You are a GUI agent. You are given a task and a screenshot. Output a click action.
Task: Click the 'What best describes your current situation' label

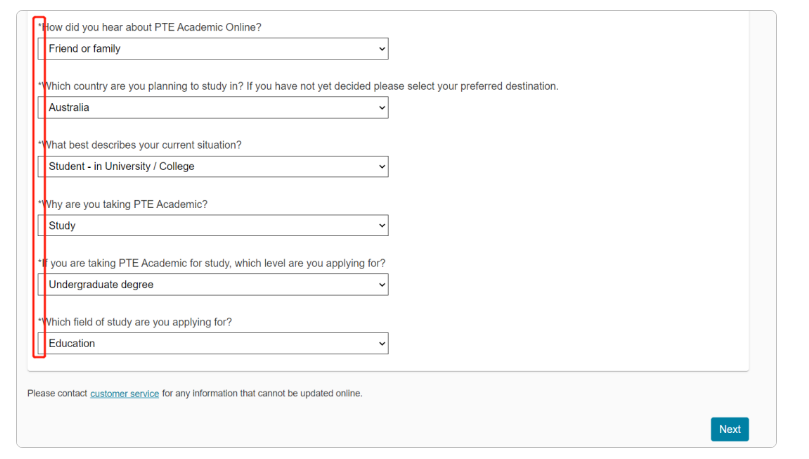pyautogui.click(x=140, y=145)
